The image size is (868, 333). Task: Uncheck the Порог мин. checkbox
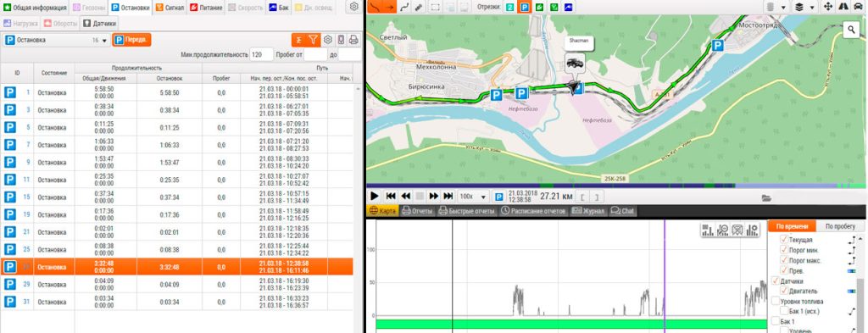coord(783,251)
